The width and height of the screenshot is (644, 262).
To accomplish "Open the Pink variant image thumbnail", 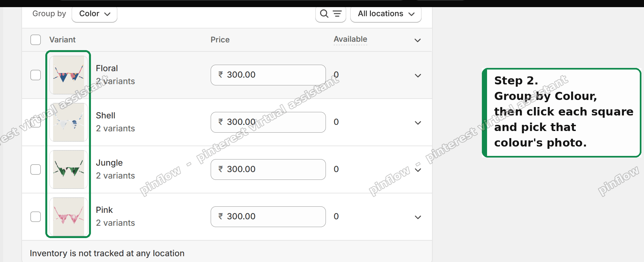I will (x=69, y=217).
